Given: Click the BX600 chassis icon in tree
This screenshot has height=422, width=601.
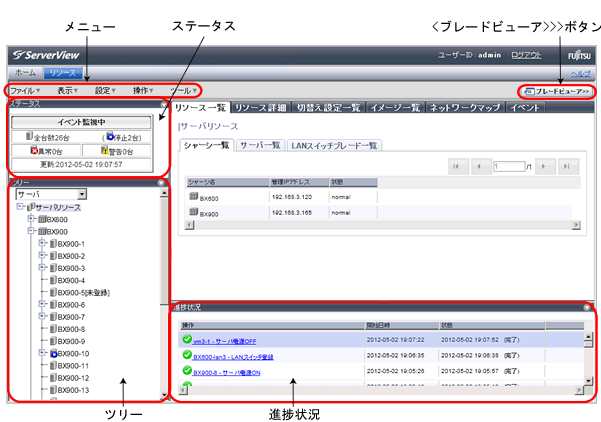Looking at the screenshot, I should (42, 220).
